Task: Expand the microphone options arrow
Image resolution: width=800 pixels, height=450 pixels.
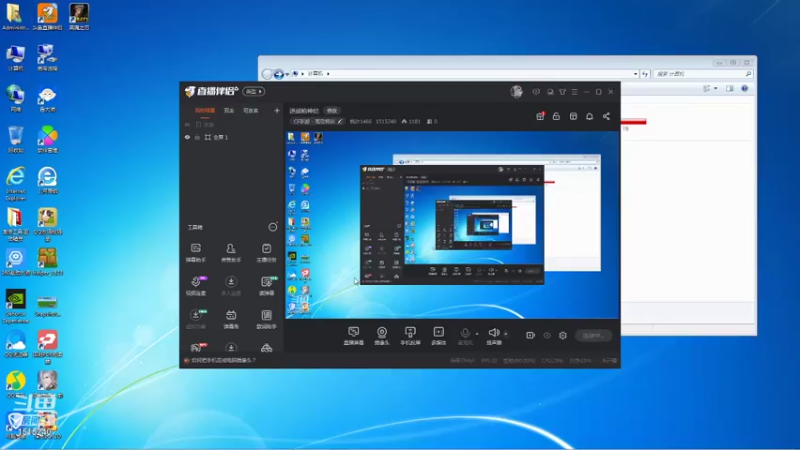Action: point(477,334)
